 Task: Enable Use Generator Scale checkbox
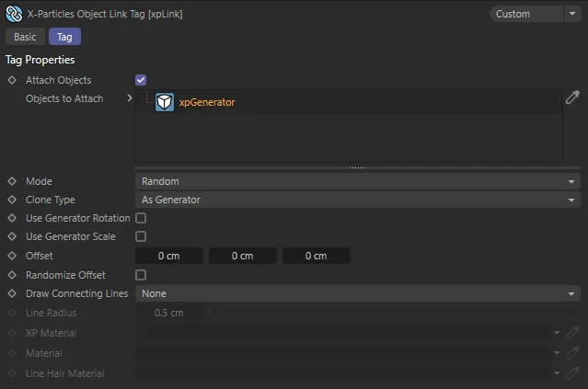pos(141,237)
